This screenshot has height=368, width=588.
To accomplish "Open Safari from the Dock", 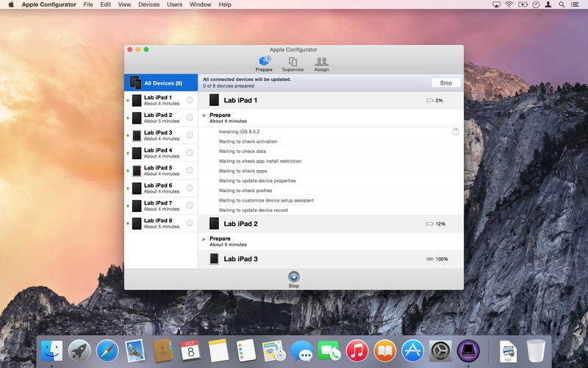I will coord(107,350).
